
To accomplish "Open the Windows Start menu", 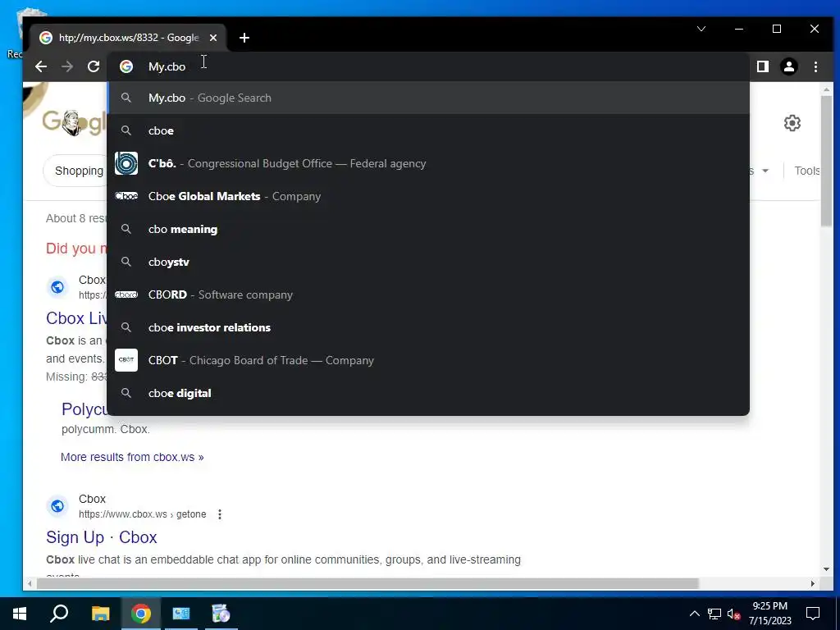I will click(20, 614).
